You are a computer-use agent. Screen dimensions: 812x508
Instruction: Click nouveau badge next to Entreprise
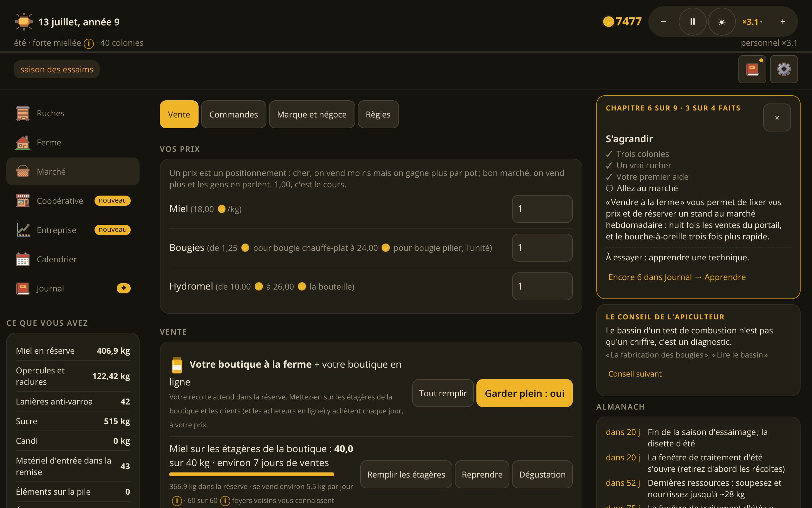[x=112, y=230]
